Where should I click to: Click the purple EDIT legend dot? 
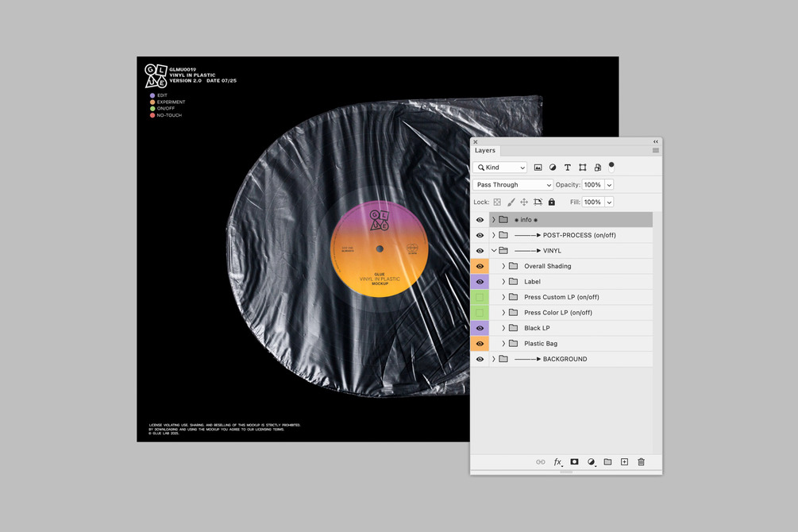[152, 95]
